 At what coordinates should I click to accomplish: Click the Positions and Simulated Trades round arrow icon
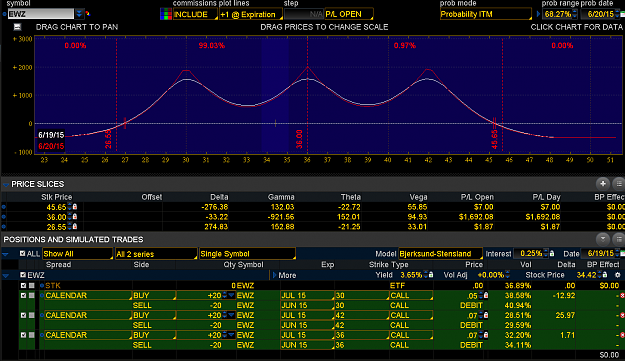click(603, 239)
